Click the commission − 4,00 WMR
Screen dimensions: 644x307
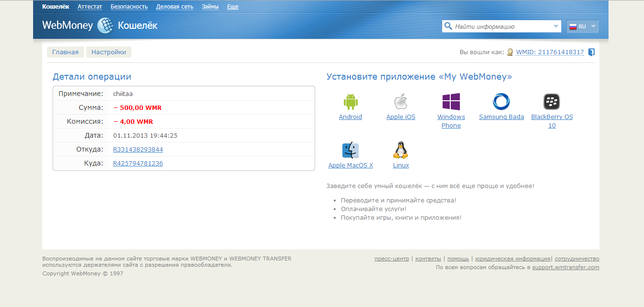(x=133, y=122)
